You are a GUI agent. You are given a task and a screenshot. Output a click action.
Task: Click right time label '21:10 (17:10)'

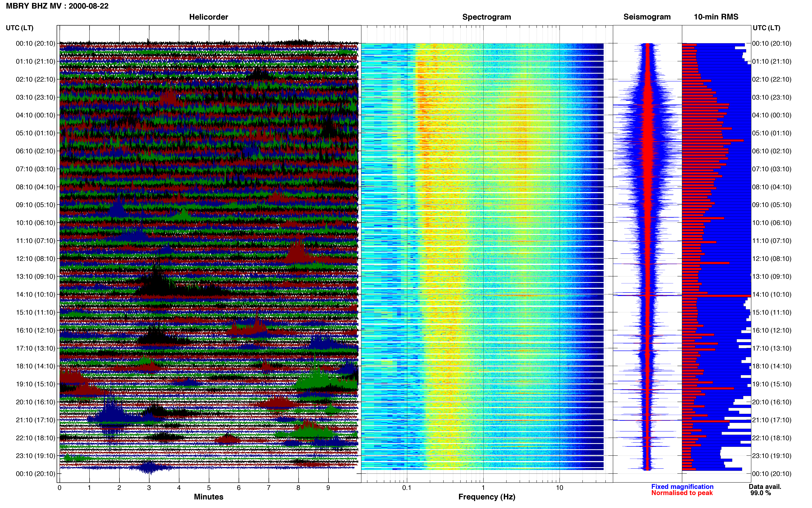[x=772, y=420]
